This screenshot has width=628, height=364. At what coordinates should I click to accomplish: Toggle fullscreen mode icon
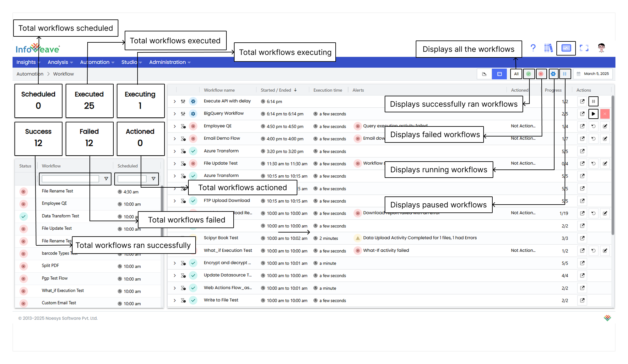[584, 48]
